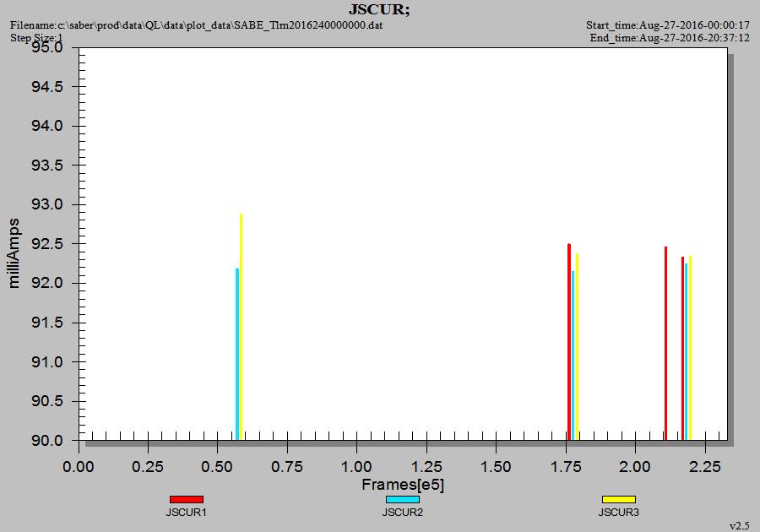Click the milliAmps y-axis title
Screen dimensions: 760x532
pyautogui.click(x=14, y=253)
